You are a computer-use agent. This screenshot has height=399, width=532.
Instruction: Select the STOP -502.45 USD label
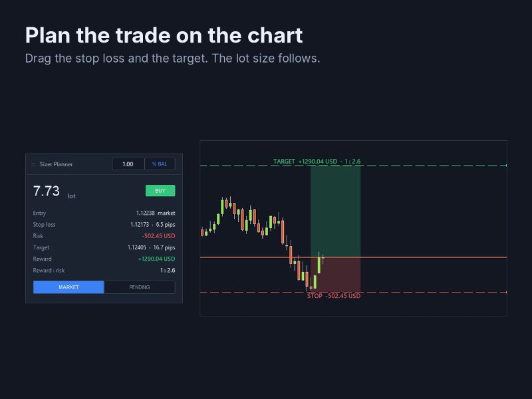(334, 296)
